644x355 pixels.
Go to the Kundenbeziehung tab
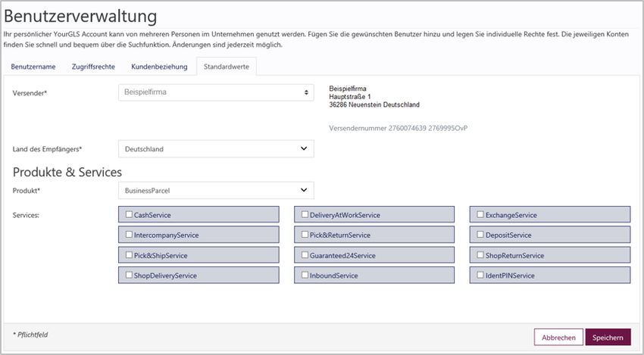tap(159, 67)
